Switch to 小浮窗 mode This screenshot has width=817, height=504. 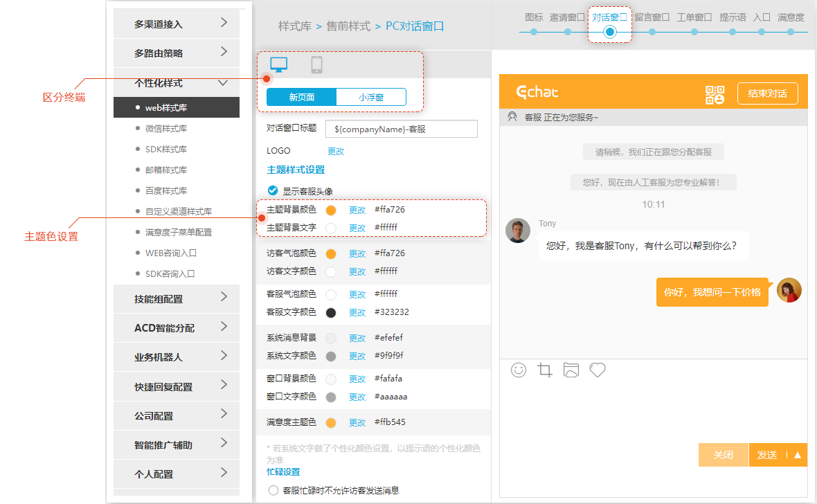371,98
